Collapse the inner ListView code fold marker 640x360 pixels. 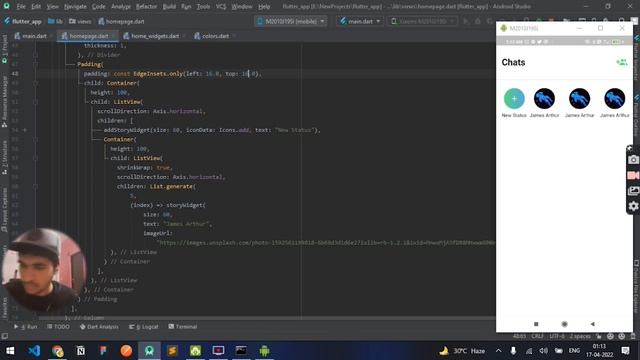(36, 158)
